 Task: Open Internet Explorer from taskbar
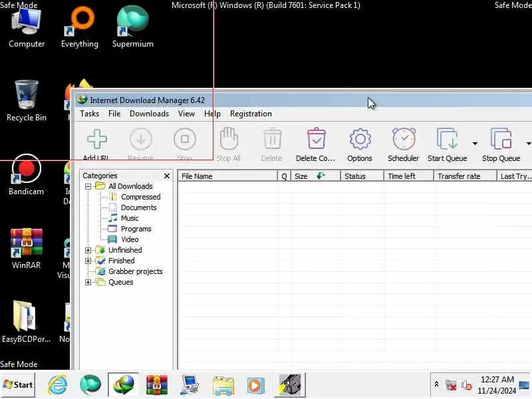click(x=57, y=385)
